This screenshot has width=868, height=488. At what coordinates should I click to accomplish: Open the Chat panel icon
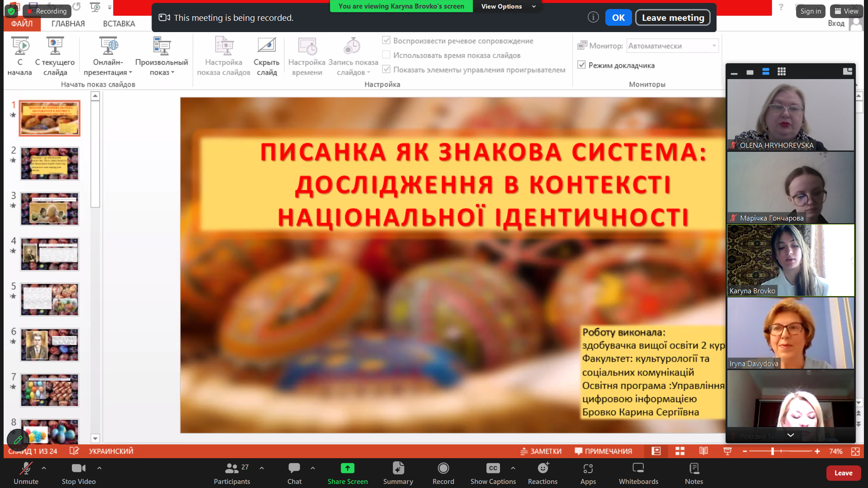[x=294, y=468]
